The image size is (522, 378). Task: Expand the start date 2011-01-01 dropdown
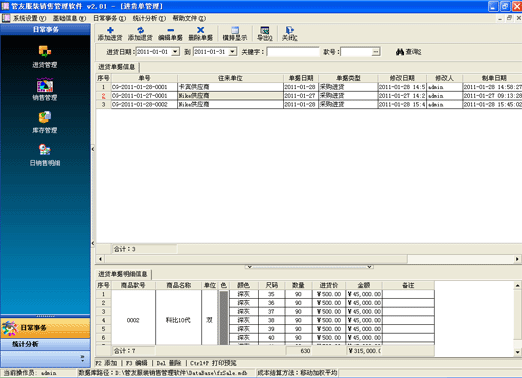pos(175,52)
